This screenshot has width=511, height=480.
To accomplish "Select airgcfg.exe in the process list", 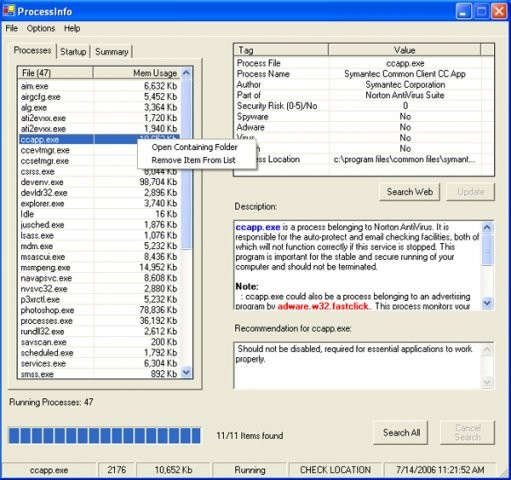I will [99, 97].
